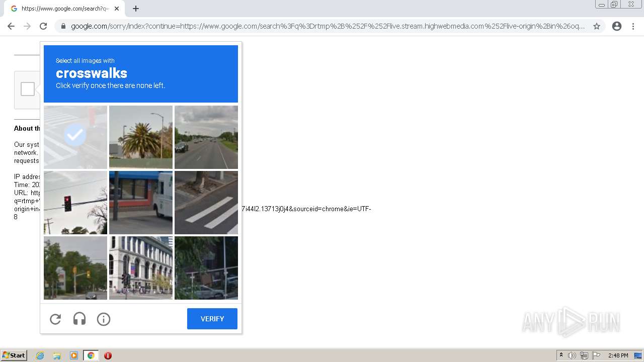Image resolution: width=644 pixels, height=362 pixels.
Task: View site info via the lock icon
Action: [x=63, y=26]
